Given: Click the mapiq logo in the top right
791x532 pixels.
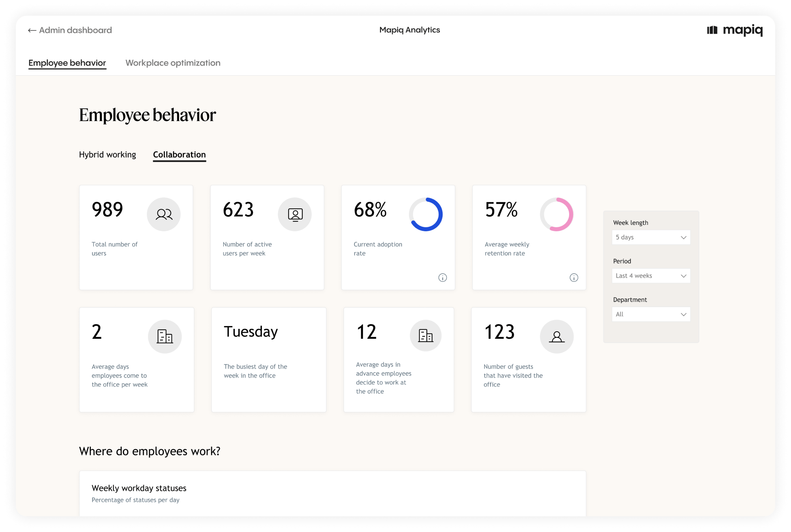Looking at the screenshot, I should (735, 30).
